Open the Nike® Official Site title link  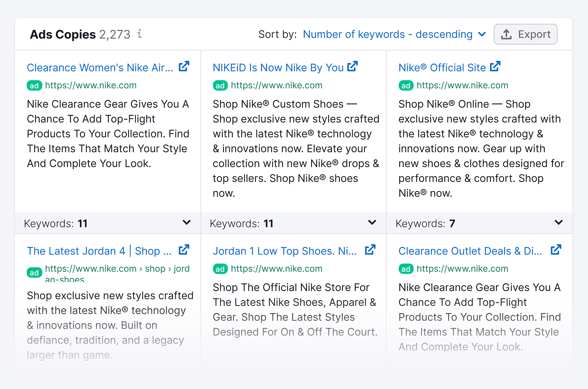[442, 68]
